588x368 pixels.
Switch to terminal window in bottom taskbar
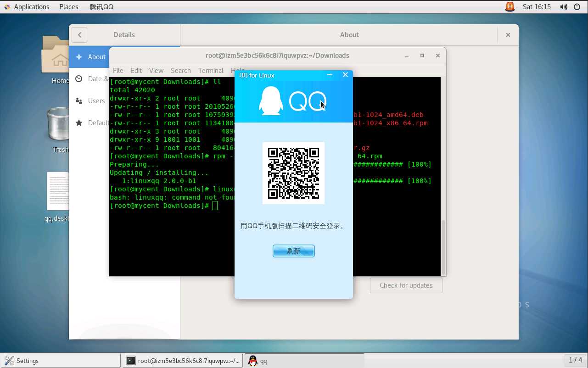[183, 361]
